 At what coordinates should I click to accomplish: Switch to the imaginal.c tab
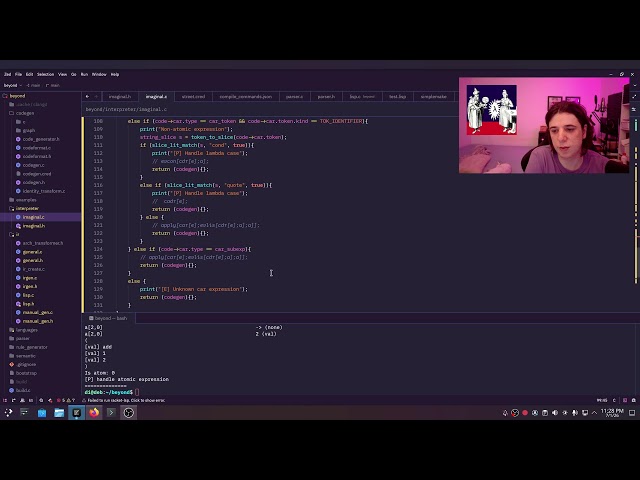coord(156,97)
